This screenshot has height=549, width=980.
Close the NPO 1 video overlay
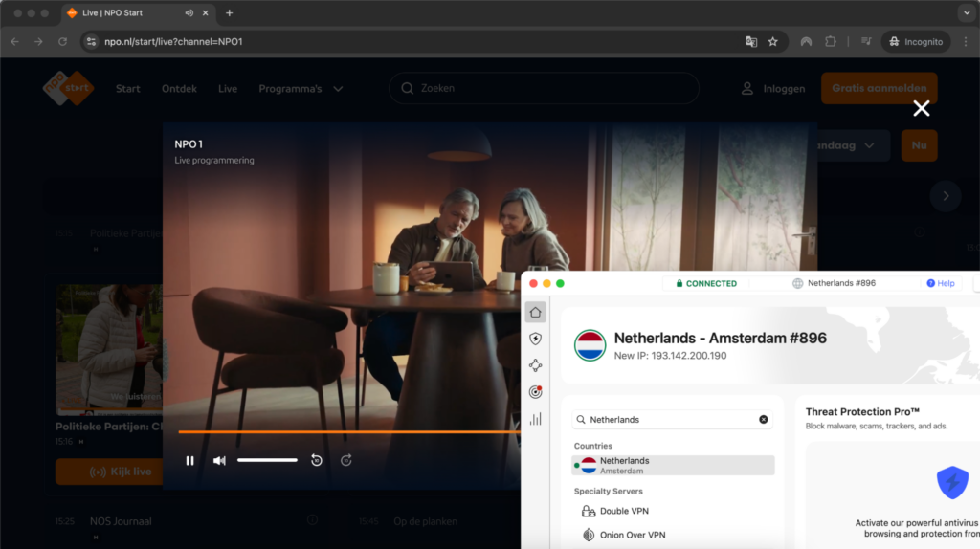tap(921, 108)
